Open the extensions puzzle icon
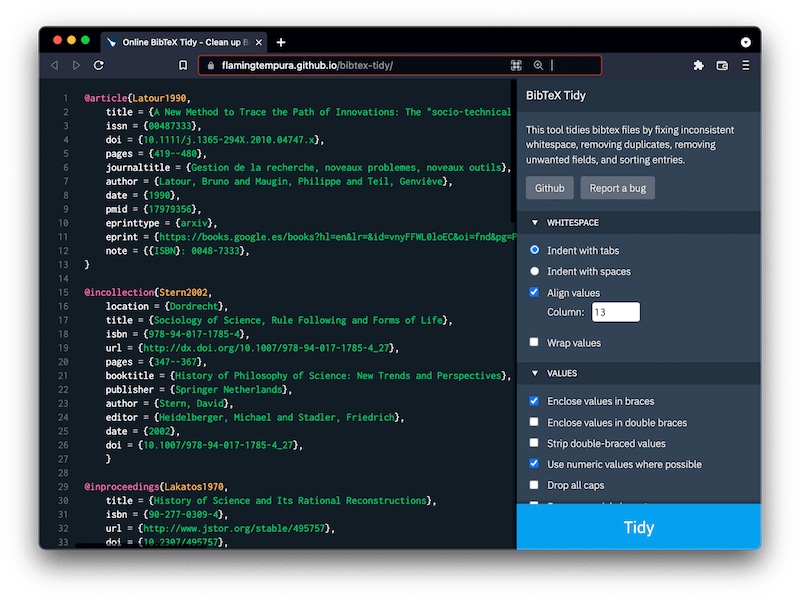800x601 pixels. [698, 65]
